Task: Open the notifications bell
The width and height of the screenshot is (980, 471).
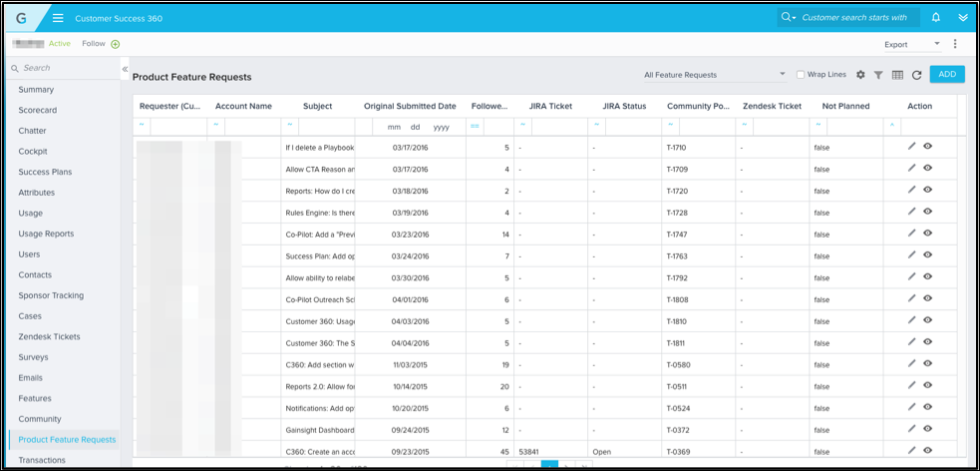Action: click(935, 18)
